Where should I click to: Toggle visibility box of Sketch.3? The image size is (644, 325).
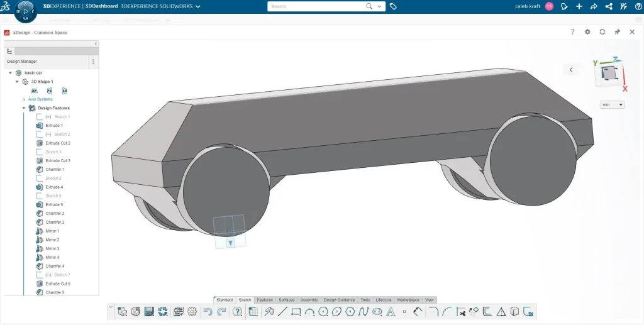(40, 152)
